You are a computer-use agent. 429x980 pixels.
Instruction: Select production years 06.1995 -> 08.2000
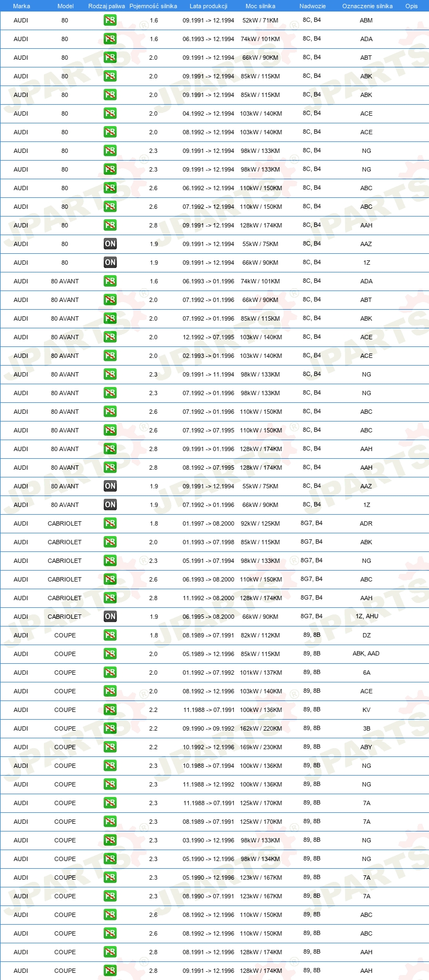point(208,617)
